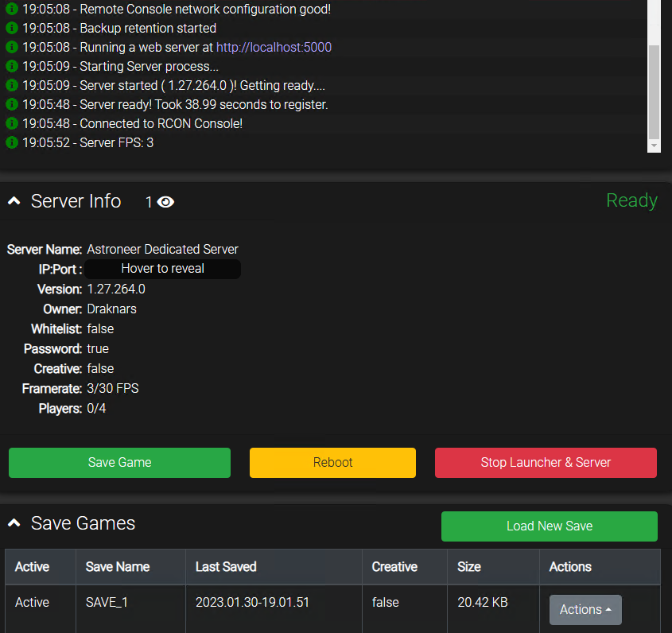The width and height of the screenshot is (672, 633).
Task: Click the Players value 0/4
Action: point(96,409)
